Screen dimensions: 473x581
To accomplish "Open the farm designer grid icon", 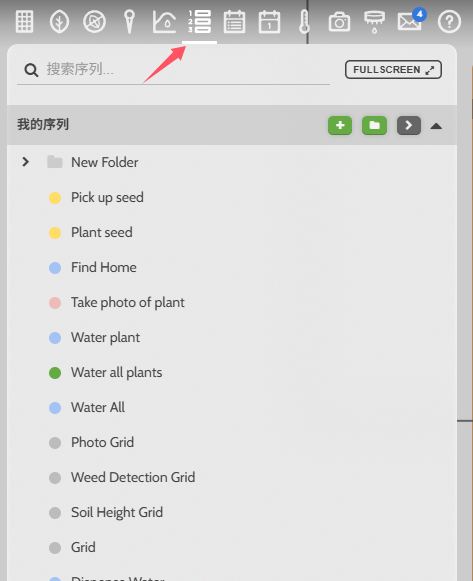I will coord(25,21).
